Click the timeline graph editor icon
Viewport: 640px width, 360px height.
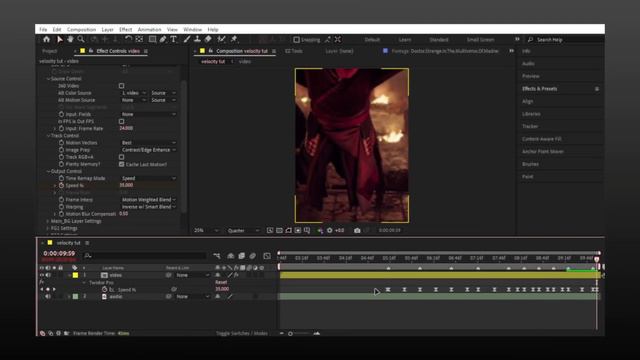coord(267,256)
